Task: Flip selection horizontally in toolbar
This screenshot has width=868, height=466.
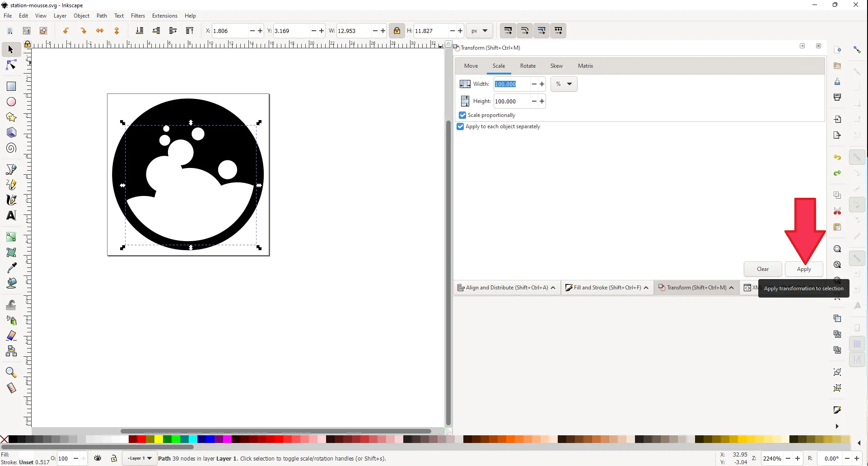Action: [x=100, y=31]
